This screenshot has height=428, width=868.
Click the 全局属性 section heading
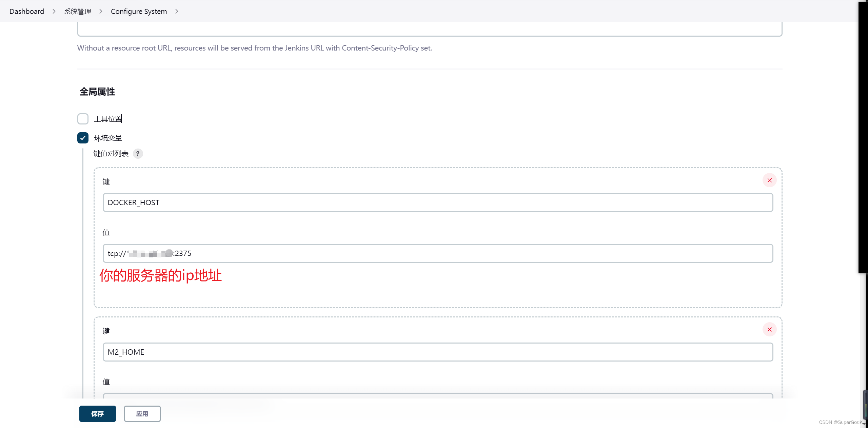[97, 92]
